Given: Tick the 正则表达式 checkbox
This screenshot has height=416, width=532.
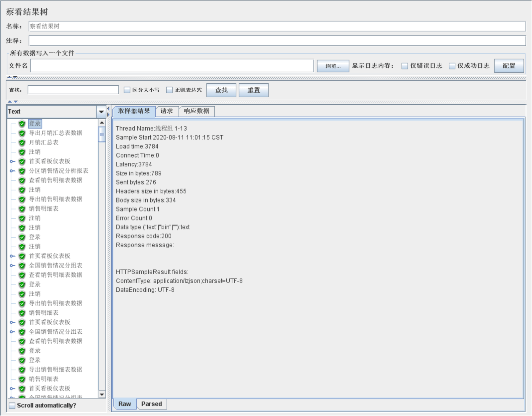Looking at the screenshot, I should pyautogui.click(x=169, y=90).
